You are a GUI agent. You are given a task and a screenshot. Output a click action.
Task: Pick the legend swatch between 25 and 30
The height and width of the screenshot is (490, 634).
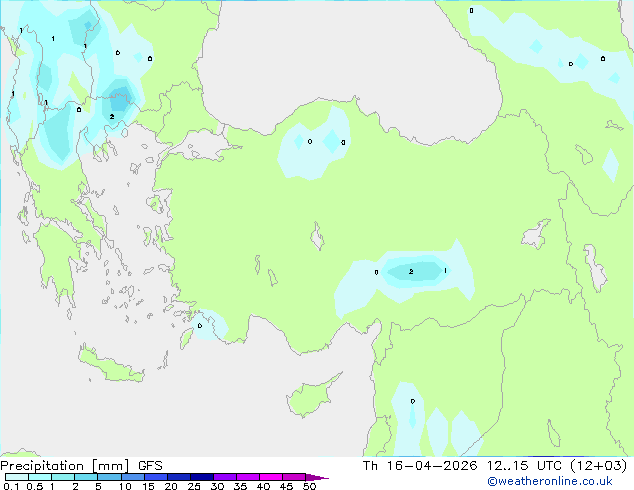click(x=202, y=477)
